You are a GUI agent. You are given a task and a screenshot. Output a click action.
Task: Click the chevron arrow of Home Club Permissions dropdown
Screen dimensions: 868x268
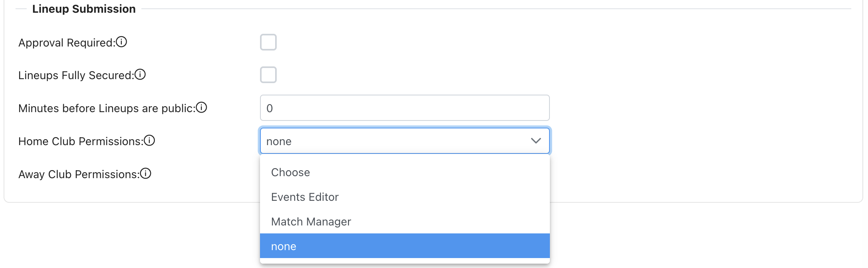[x=536, y=141]
